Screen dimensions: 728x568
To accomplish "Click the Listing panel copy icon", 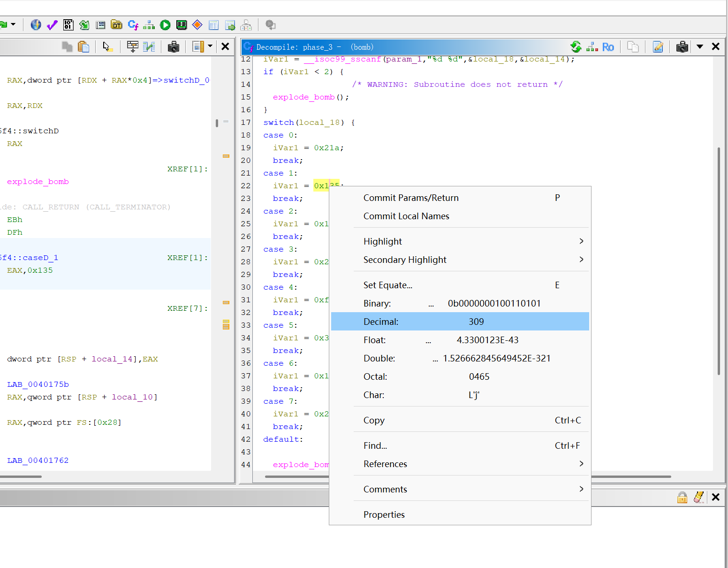I will 67,46.
